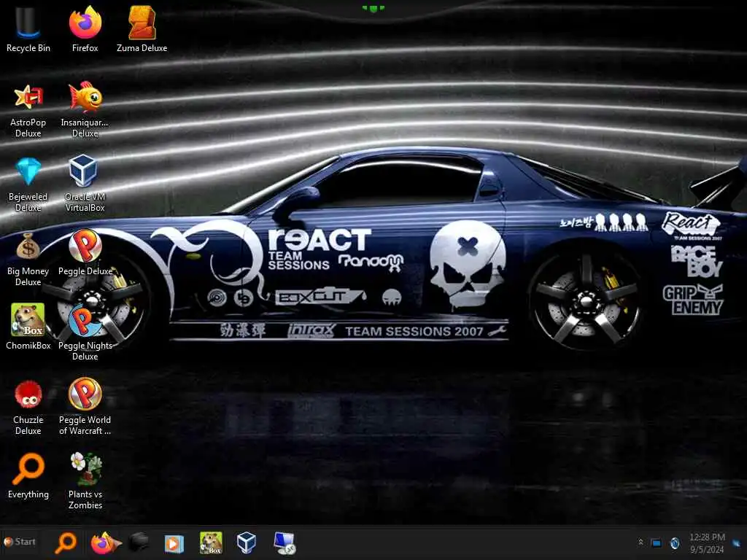
Task: Select Peggle World of Warcraft icon
Action: click(x=85, y=408)
